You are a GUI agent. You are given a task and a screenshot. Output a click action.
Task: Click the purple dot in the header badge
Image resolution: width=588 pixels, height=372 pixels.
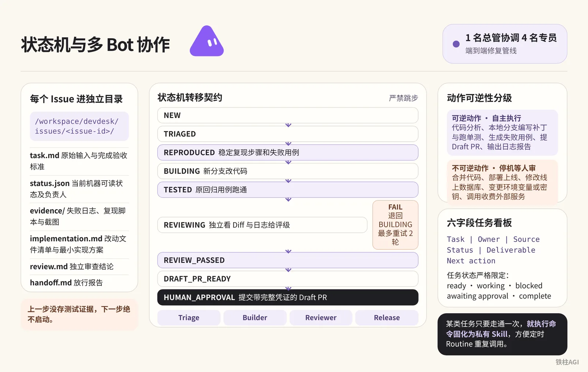click(x=456, y=44)
